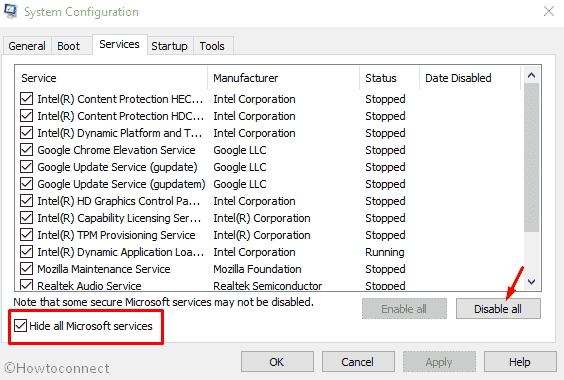This screenshot has height=380, width=564.
Task: Click the Enable all button
Action: pyautogui.click(x=404, y=309)
